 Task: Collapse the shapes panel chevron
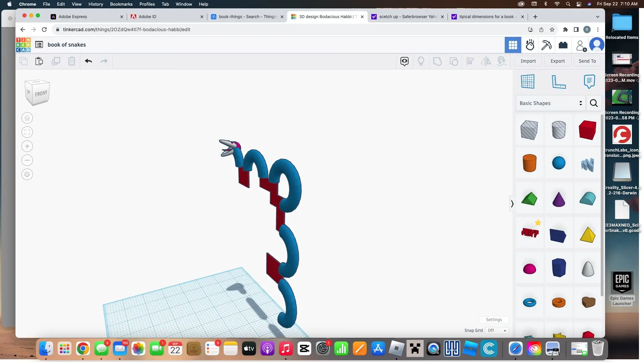[512, 204]
